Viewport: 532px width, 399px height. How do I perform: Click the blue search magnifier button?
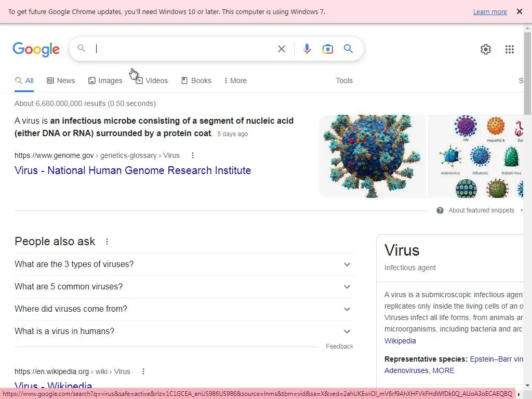point(348,48)
